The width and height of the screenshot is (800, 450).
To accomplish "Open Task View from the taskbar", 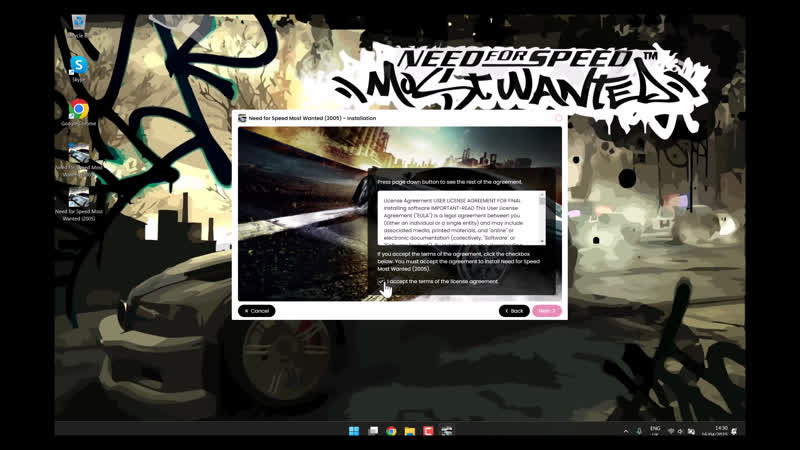I will [373, 431].
